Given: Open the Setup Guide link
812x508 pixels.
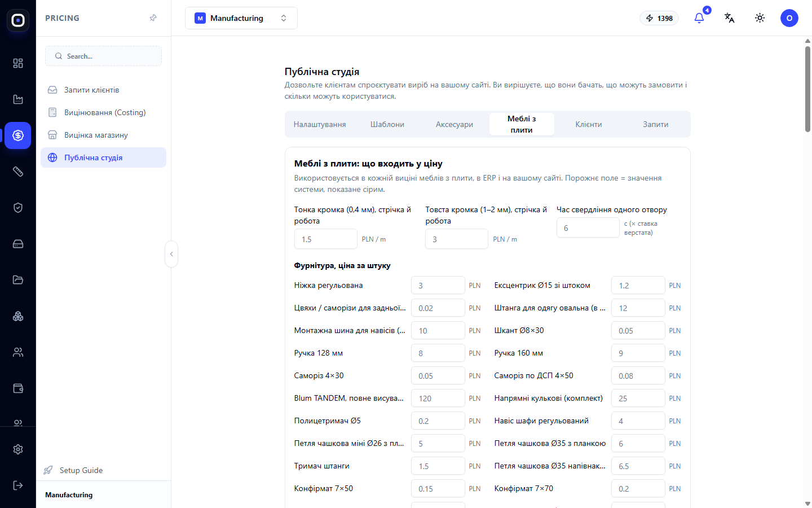Looking at the screenshot, I should (73, 470).
